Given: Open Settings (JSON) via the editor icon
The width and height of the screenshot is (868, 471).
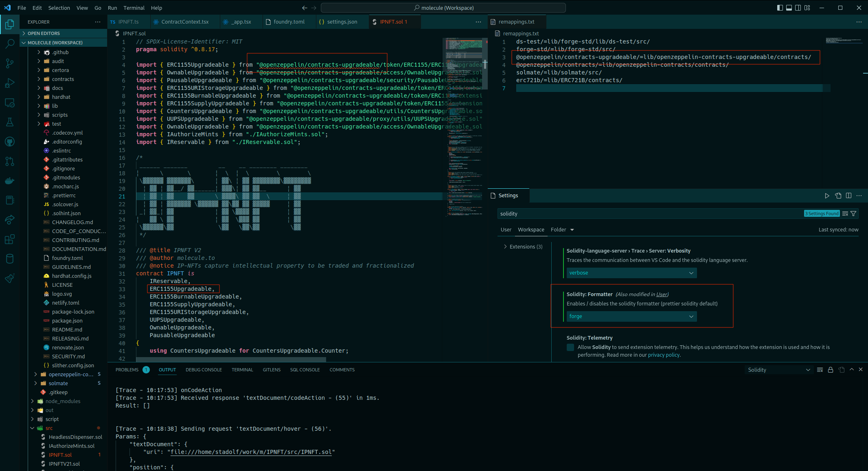Looking at the screenshot, I should [x=838, y=196].
